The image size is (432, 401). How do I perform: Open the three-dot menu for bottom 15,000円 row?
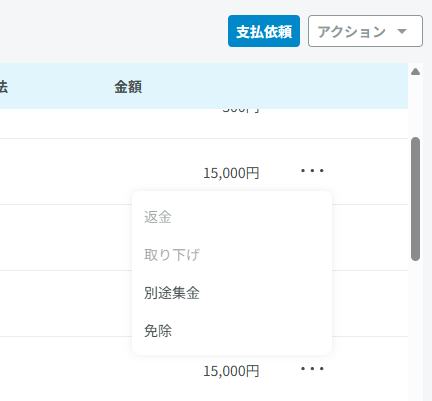[x=312, y=369]
